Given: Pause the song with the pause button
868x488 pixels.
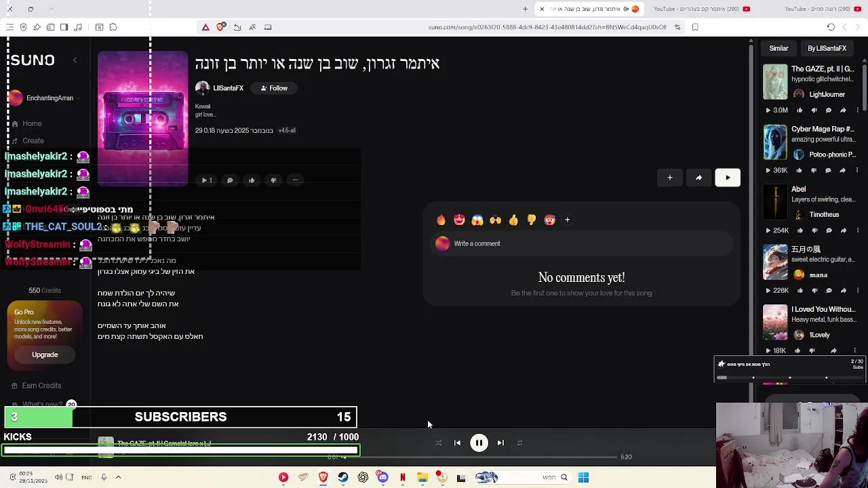Looking at the screenshot, I should tap(479, 443).
